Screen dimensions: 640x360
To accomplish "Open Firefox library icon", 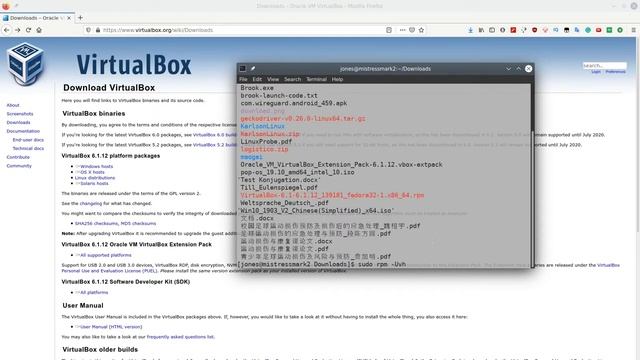I will (481, 30).
